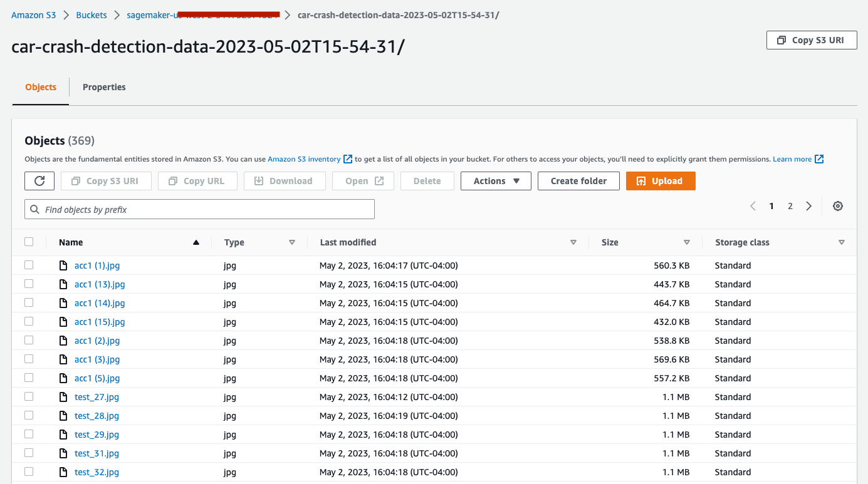The image size is (868, 484).
Task: Click external link icon after Learn more
Action: [819, 159]
